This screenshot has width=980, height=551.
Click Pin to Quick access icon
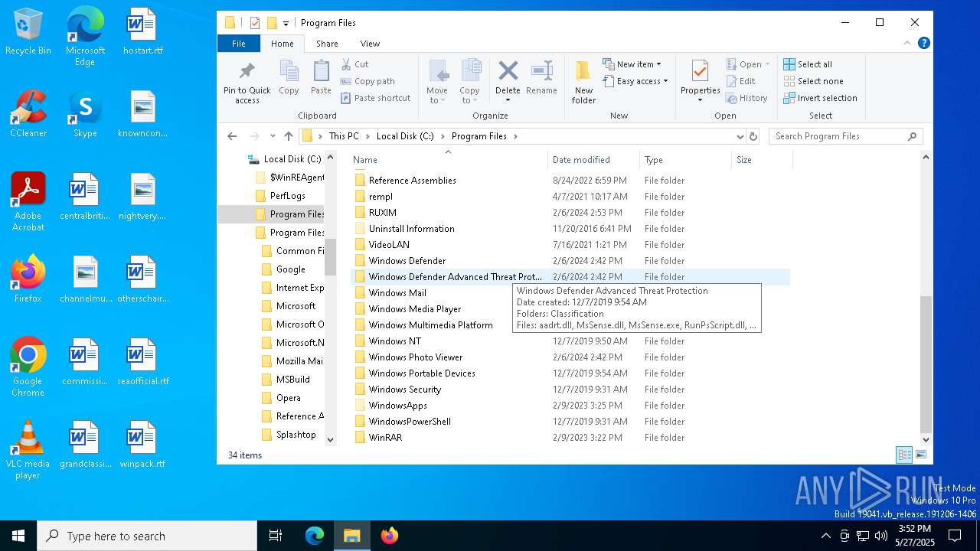coord(247,82)
